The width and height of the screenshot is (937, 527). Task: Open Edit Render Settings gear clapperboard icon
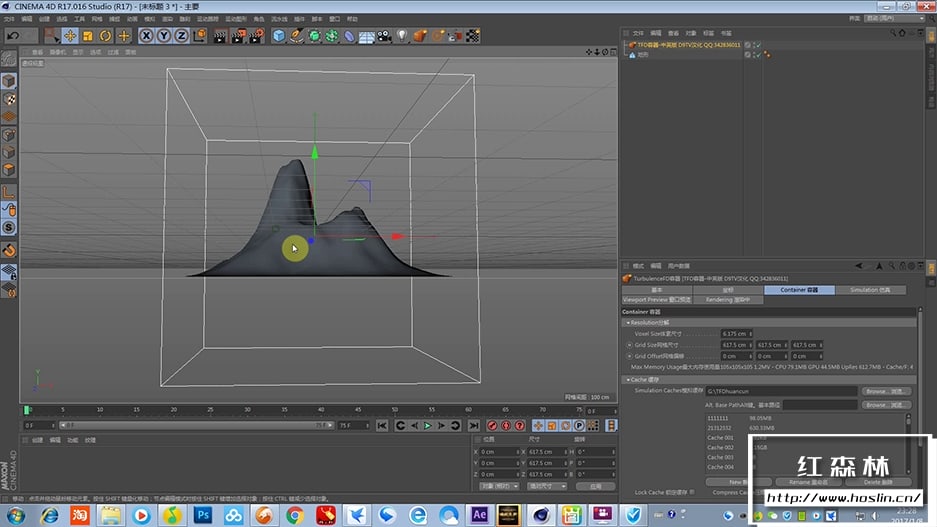pyautogui.click(x=257, y=36)
